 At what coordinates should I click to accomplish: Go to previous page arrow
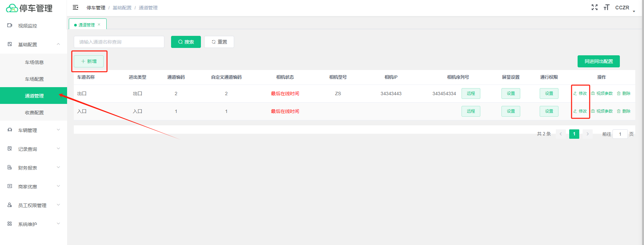(x=560, y=134)
